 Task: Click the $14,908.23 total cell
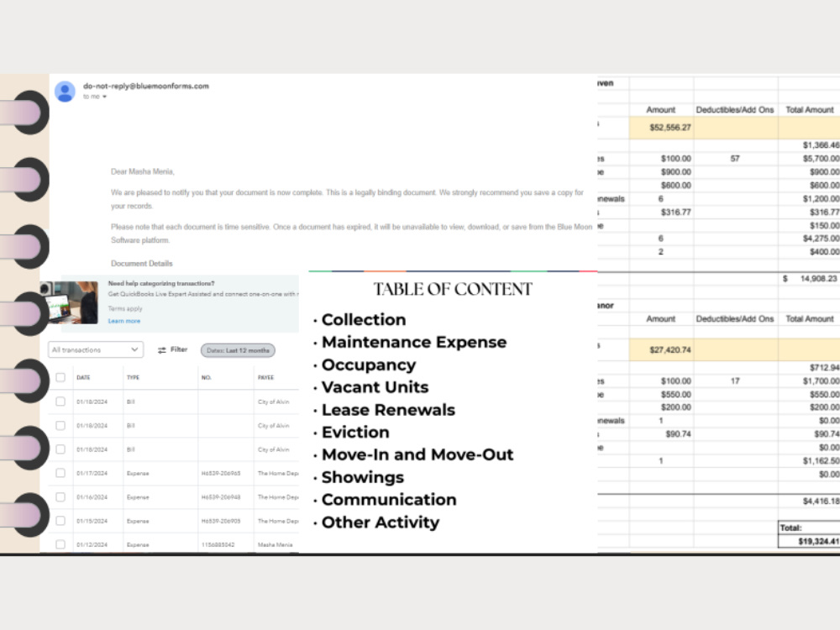(810, 279)
